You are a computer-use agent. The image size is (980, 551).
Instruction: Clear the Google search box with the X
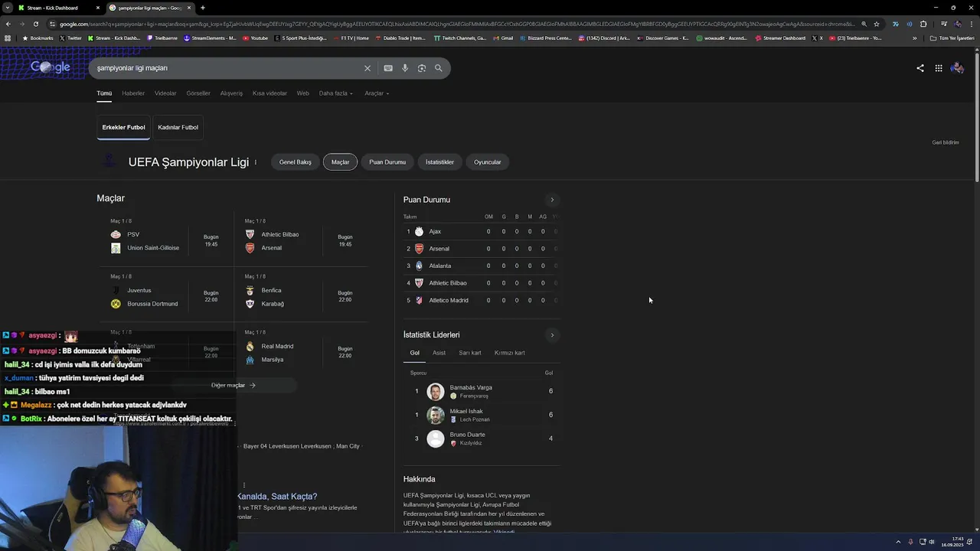point(367,68)
